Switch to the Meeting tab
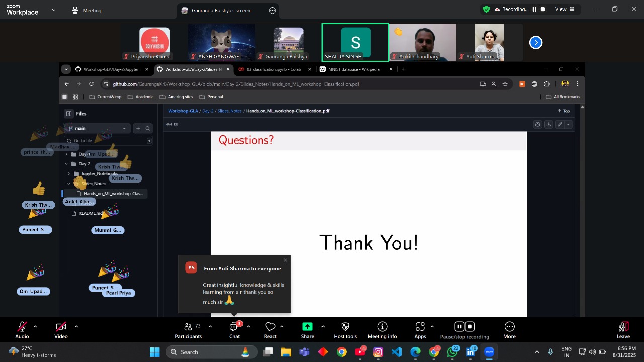The height and width of the screenshot is (362, 644). click(x=87, y=10)
